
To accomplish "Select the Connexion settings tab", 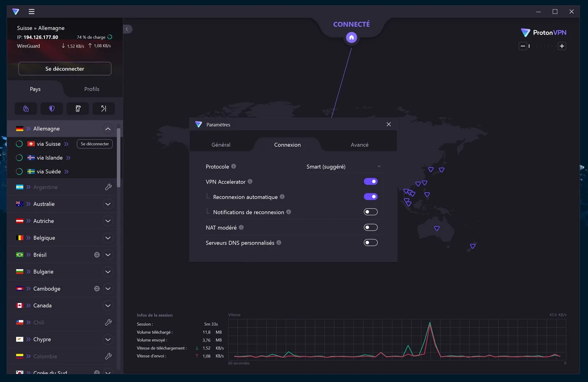I will tap(288, 144).
